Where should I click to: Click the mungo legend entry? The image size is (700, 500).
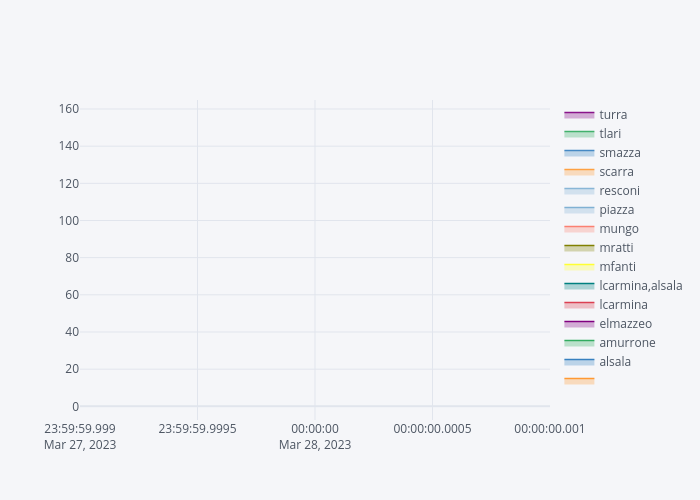click(618, 229)
